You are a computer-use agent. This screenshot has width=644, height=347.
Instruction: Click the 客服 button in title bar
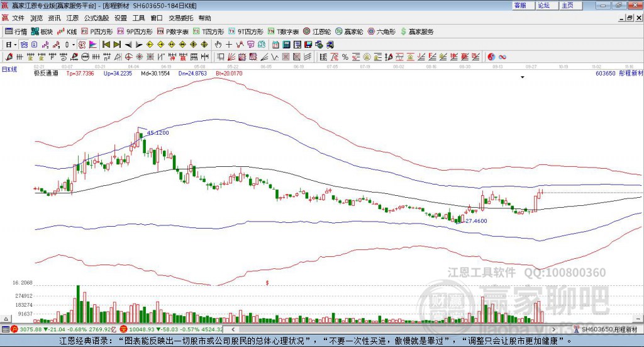point(523,5)
